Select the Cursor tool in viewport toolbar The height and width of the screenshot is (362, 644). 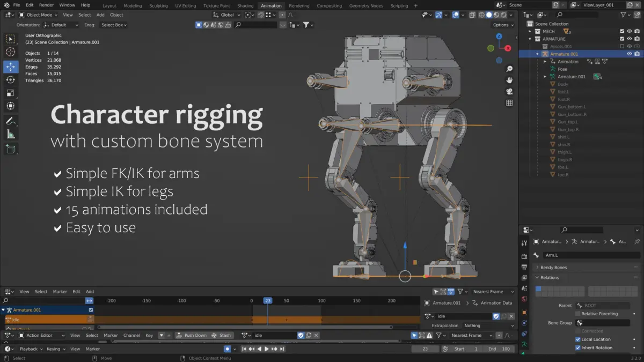(x=11, y=52)
